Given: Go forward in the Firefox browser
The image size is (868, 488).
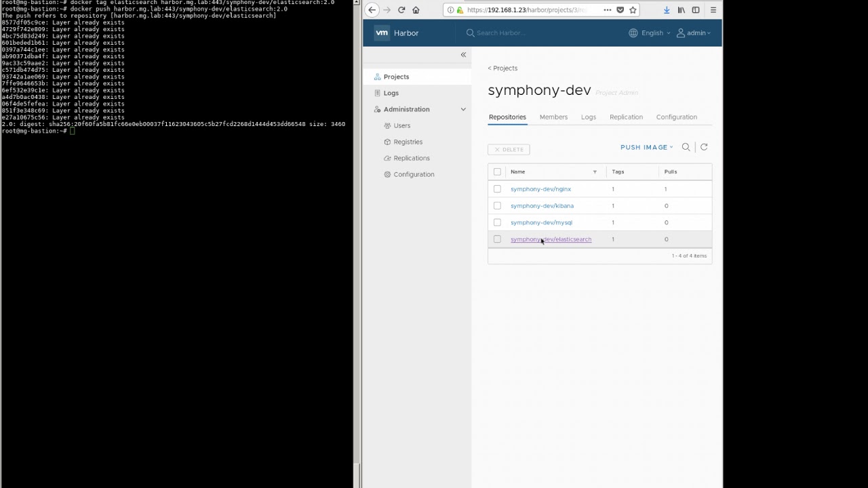Looking at the screenshot, I should [x=387, y=10].
